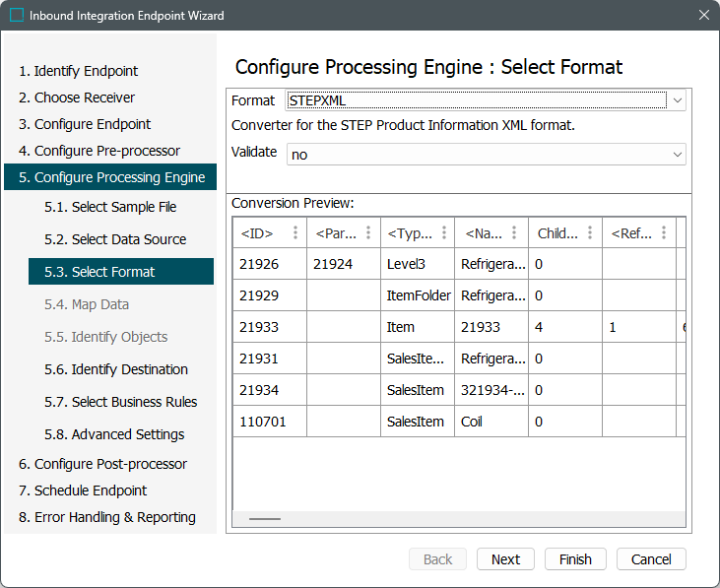Open the <Par... column kebab menu

[367, 233]
